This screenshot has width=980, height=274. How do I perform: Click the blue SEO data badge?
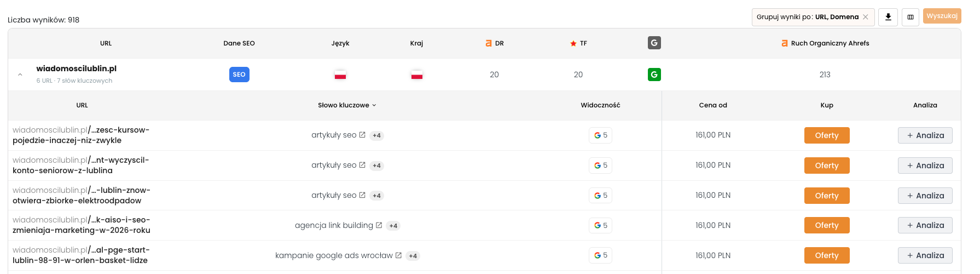click(x=239, y=75)
